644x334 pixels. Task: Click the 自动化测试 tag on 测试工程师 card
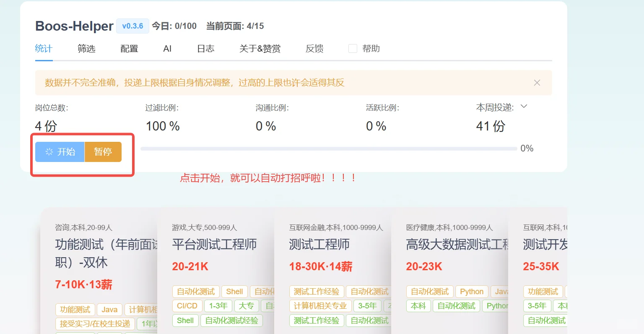369,291
